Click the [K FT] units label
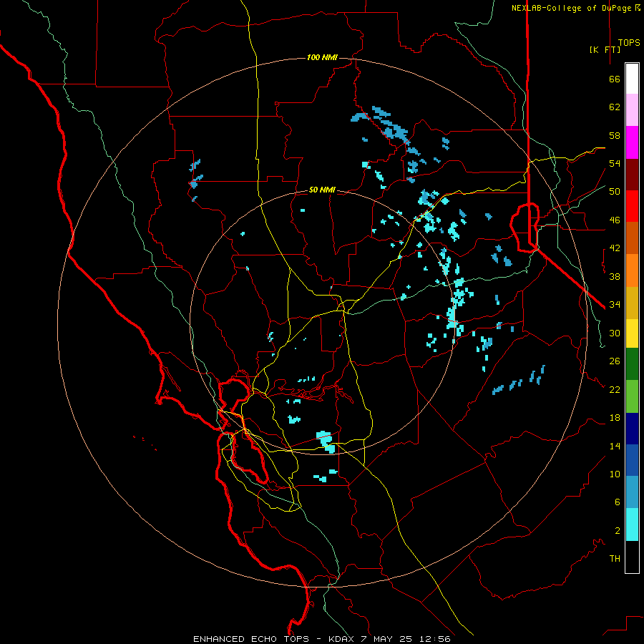This screenshot has width=644, height=644. 605,50
